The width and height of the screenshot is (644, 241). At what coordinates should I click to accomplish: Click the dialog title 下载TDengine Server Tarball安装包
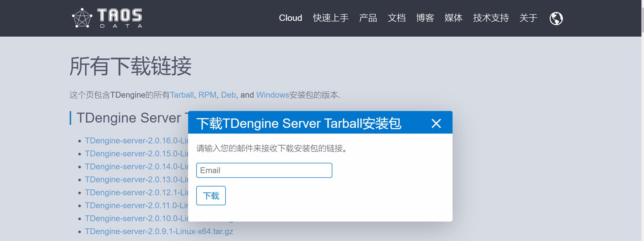(299, 124)
